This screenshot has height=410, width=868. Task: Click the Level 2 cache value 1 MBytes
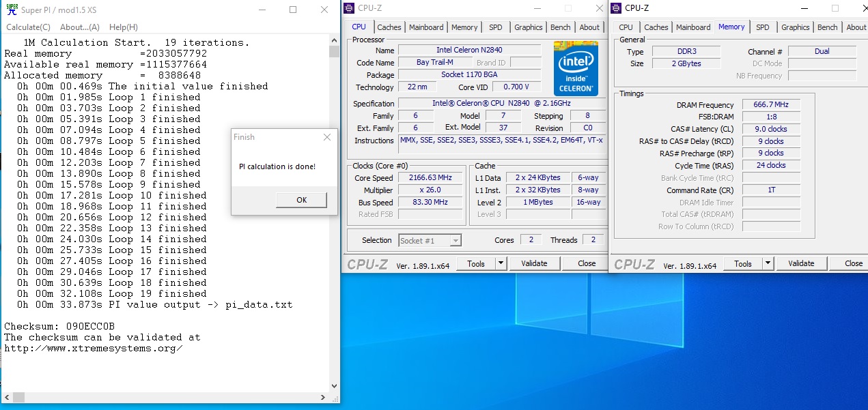[x=538, y=202]
